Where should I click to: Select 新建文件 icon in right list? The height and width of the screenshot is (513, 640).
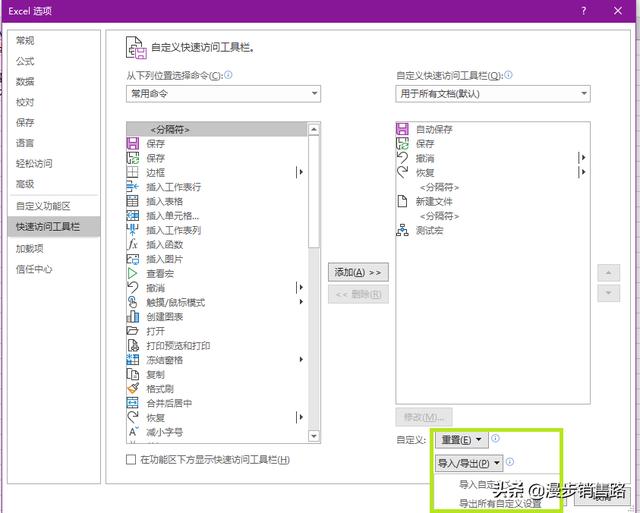402,201
